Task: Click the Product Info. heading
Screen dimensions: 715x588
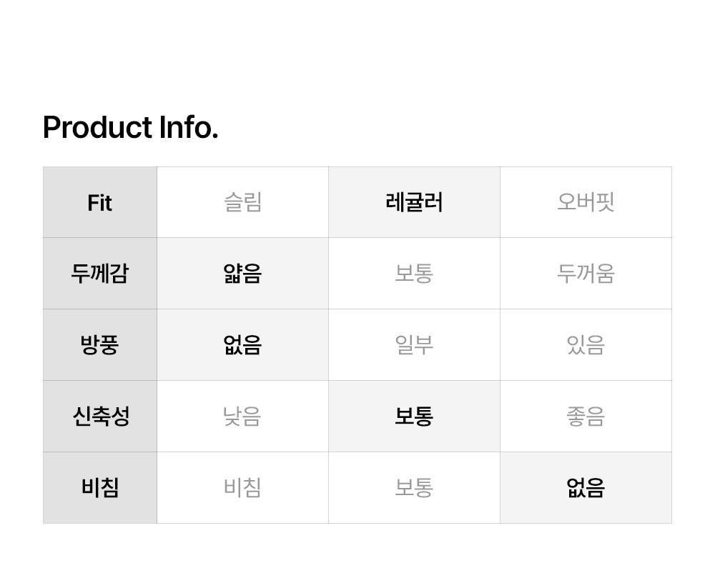Action: pyautogui.click(x=130, y=128)
